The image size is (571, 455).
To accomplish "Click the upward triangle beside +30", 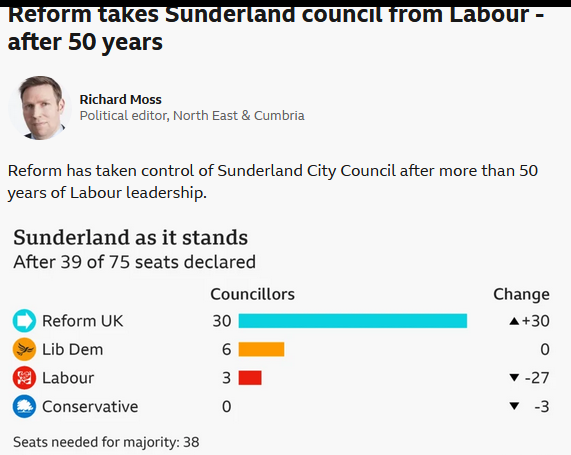I will (x=514, y=321).
